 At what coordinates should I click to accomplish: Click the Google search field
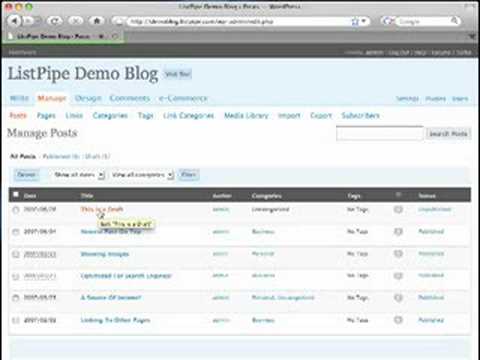coord(423,21)
